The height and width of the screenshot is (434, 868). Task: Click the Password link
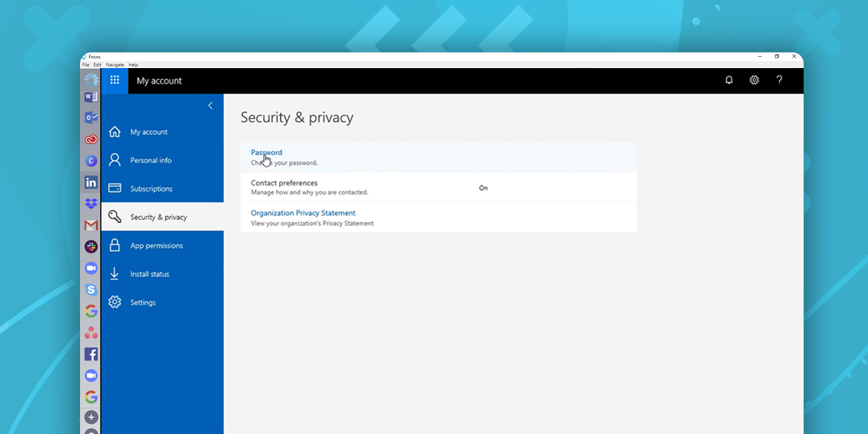point(266,152)
